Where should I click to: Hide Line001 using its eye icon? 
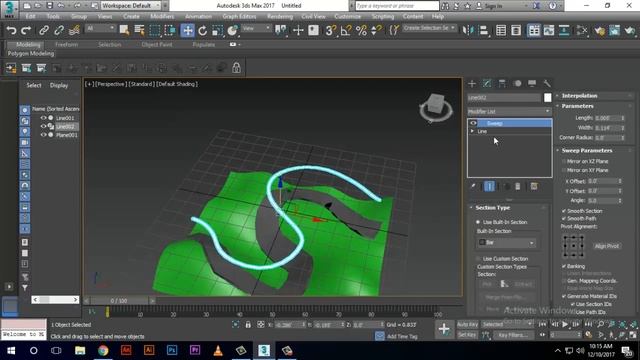43,118
